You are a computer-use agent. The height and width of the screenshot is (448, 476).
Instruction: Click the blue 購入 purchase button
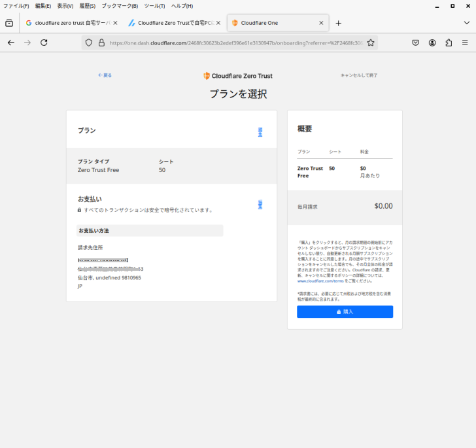[x=345, y=311]
